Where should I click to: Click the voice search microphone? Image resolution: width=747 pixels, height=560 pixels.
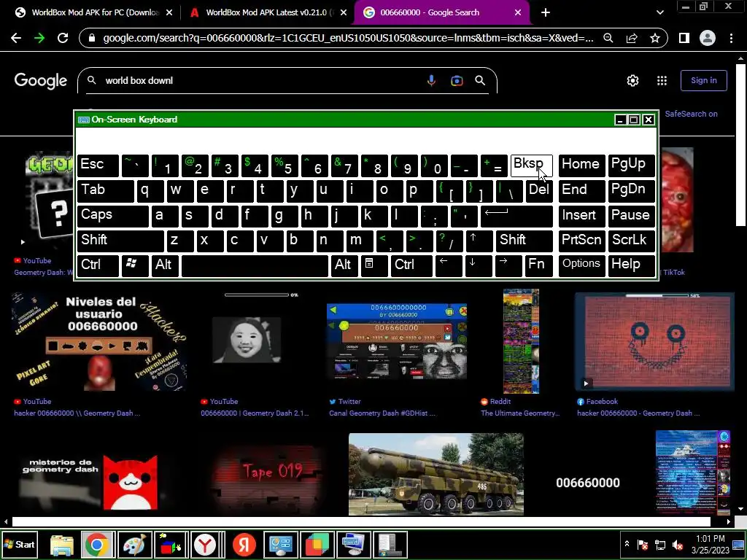(x=431, y=80)
